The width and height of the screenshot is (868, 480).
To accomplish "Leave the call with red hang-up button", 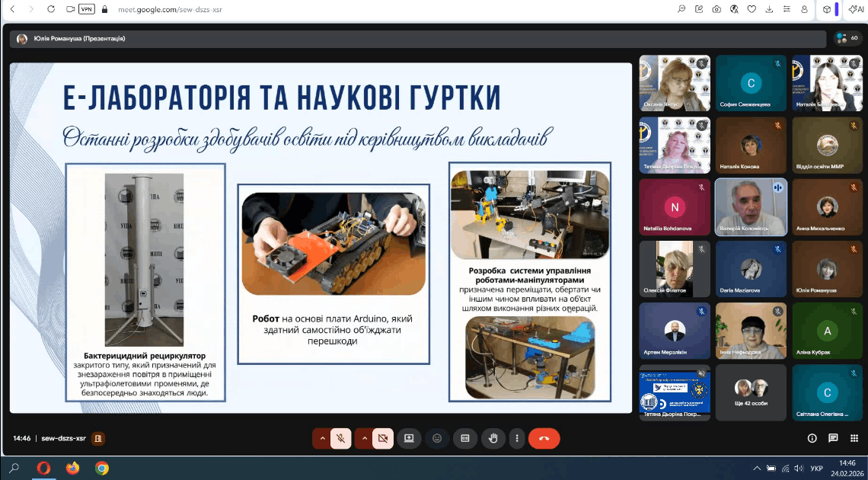I will (544, 438).
